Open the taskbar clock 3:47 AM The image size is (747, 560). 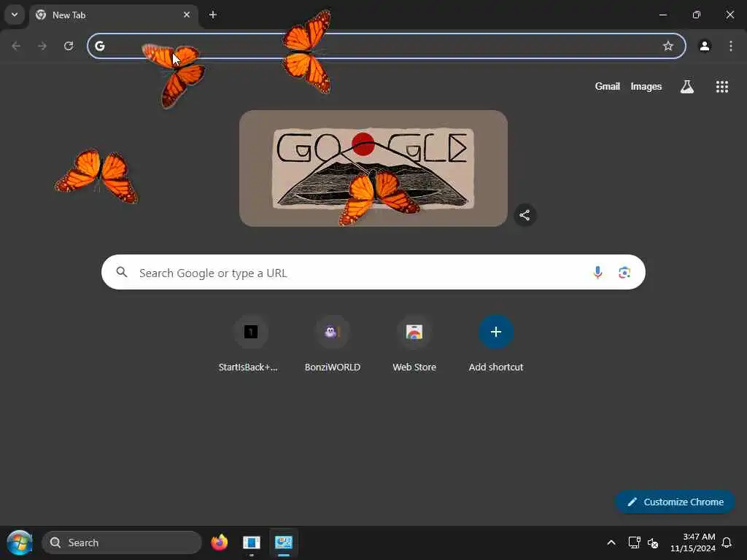coord(693,542)
